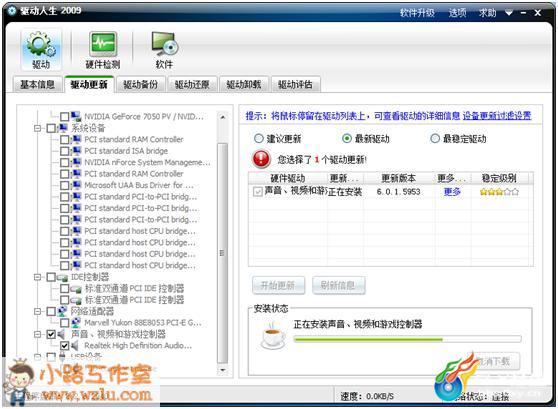Screen dimensions: 558x409
Task: Click the red exclamation alert icon
Action: (x=261, y=159)
